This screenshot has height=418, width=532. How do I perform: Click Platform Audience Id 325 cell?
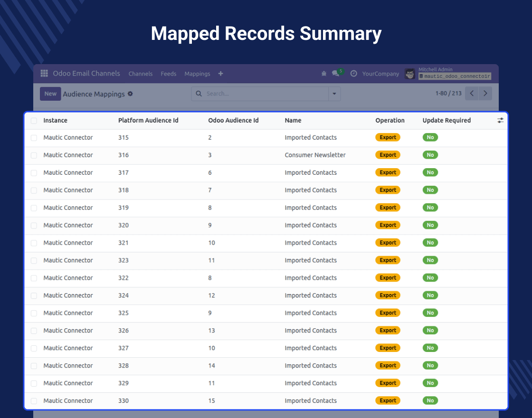pos(123,313)
